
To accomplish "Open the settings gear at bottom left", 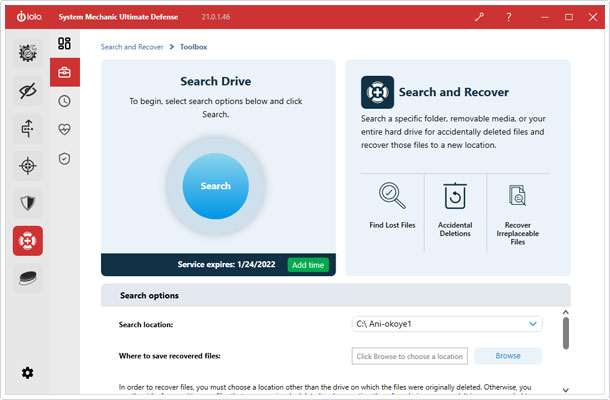I will click(27, 373).
